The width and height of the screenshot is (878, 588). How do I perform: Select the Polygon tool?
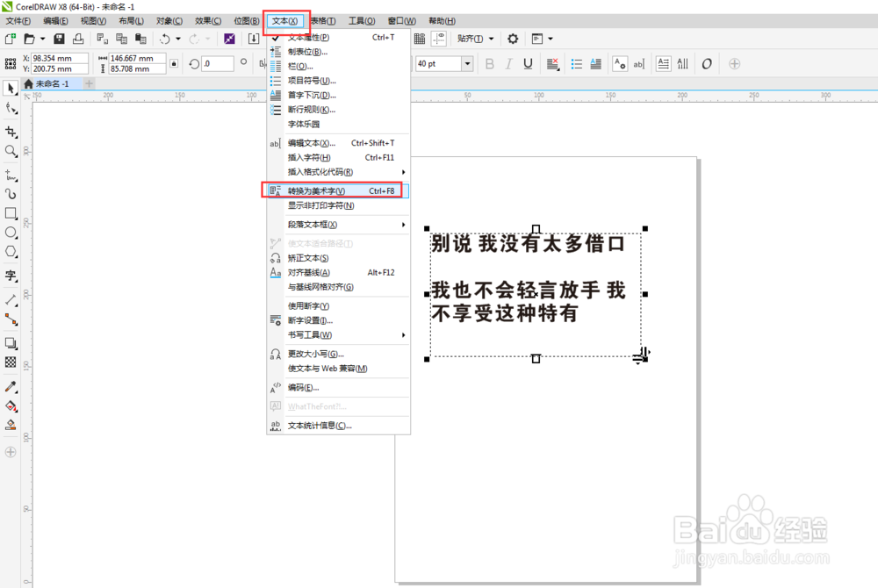pyautogui.click(x=11, y=251)
